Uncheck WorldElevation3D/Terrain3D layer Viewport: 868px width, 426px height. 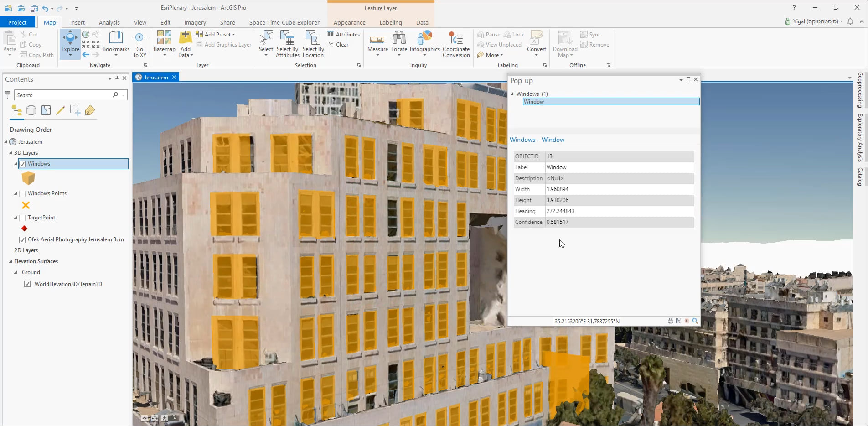[x=28, y=284]
